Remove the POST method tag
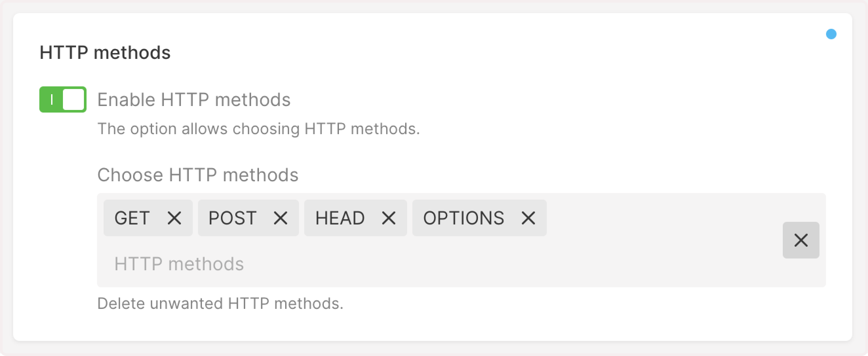This screenshot has height=356, width=868. (280, 218)
